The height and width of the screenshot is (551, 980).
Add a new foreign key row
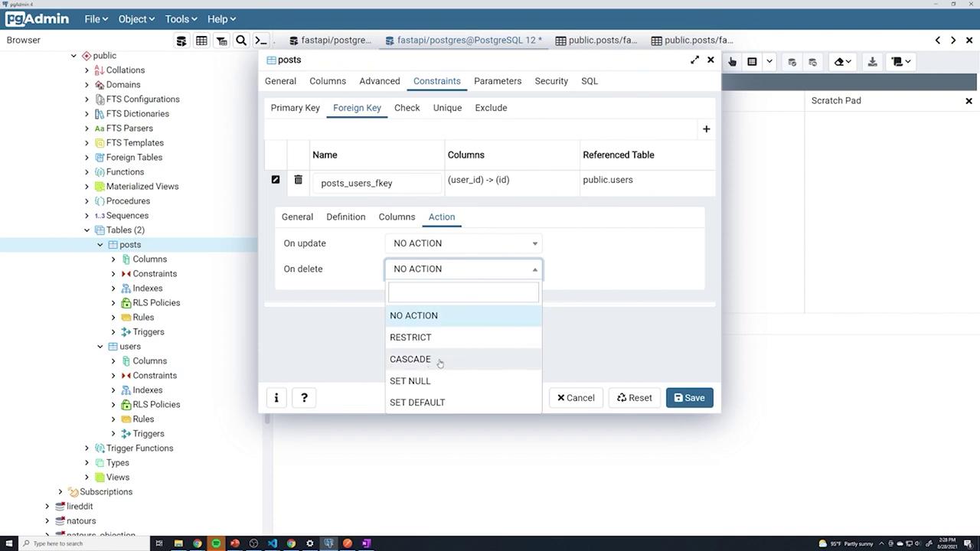click(x=706, y=129)
